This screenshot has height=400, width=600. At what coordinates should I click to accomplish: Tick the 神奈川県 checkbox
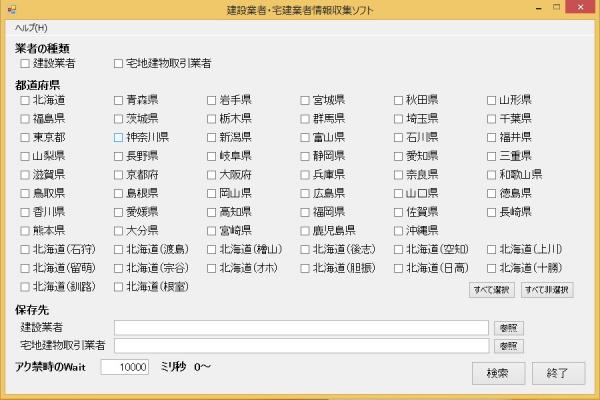pyautogui.click(x=119, y=137)
